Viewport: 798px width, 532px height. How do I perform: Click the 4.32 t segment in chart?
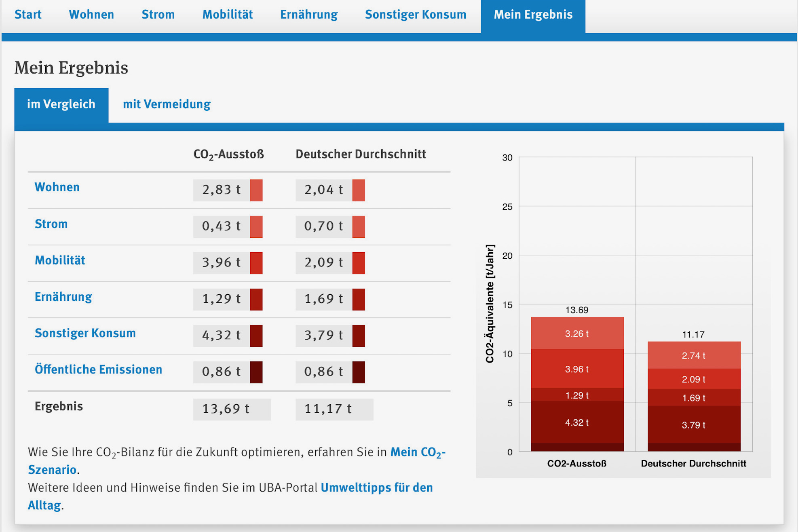pos(577,422)
